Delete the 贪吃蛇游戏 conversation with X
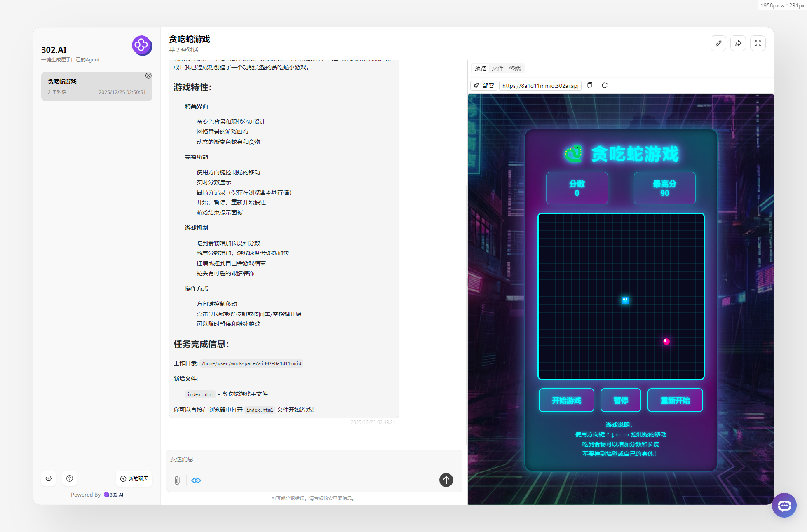Viewport: 807px width, 532px height. (x=148, y=75)
